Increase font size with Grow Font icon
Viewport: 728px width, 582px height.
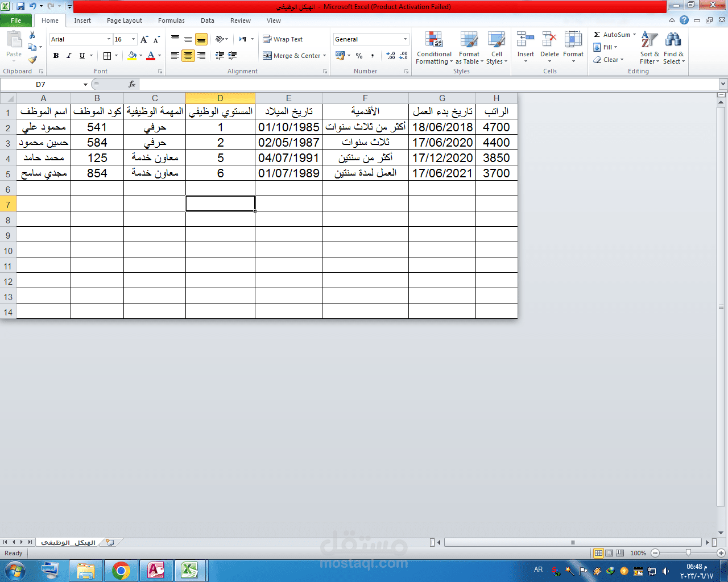coord(144,39)
